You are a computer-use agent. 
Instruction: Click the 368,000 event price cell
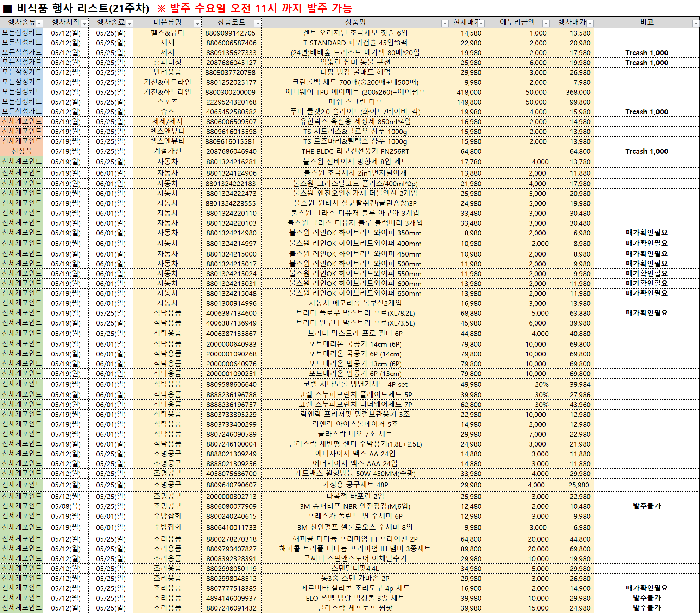click(x=578, y=92)
